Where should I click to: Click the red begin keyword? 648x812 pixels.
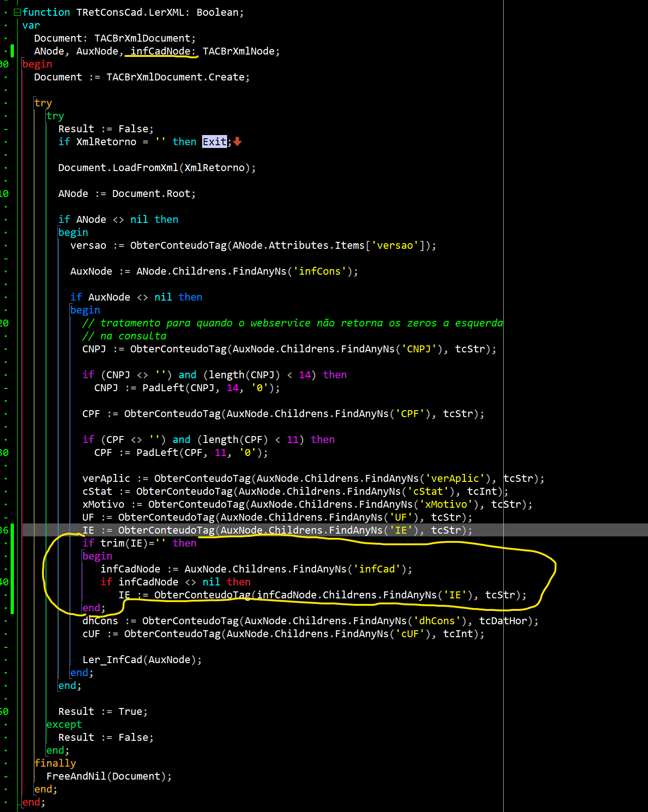pyautogui.click(x=37, y=64)
